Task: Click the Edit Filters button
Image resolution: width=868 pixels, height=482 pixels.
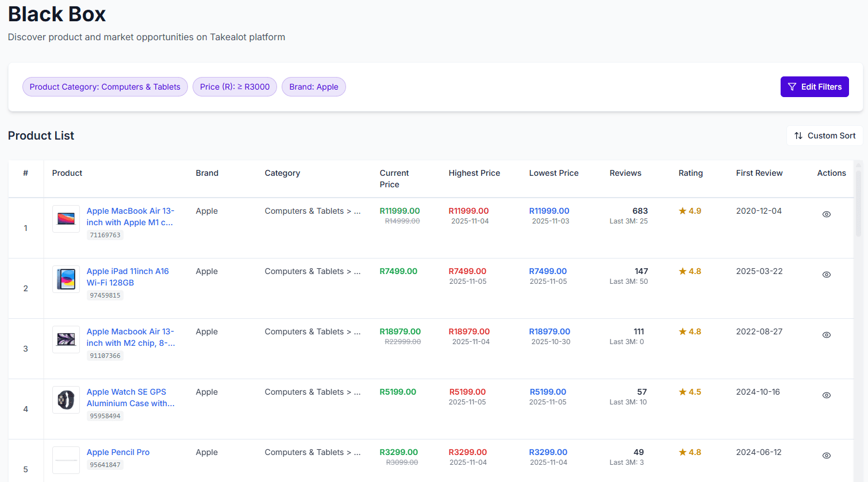Action: click(x=815, y=86)
